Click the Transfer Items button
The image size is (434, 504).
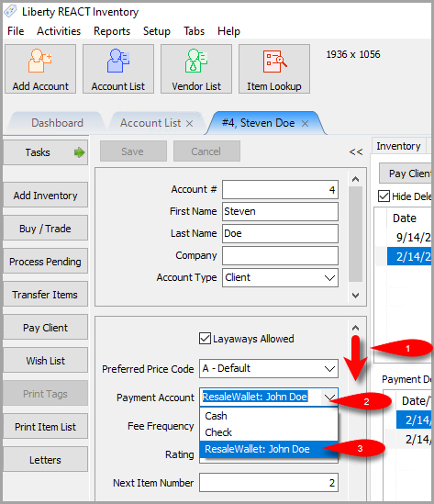tap(45, 295)
